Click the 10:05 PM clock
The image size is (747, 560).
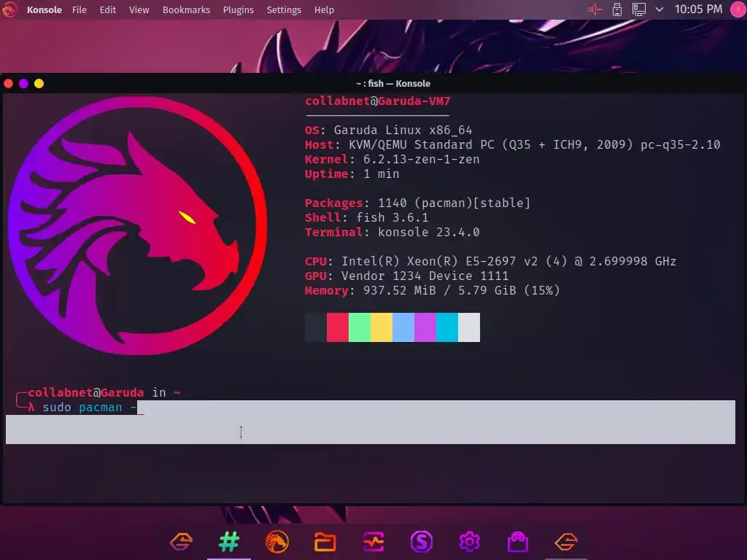pyautogui.click(x=698, y=9)
